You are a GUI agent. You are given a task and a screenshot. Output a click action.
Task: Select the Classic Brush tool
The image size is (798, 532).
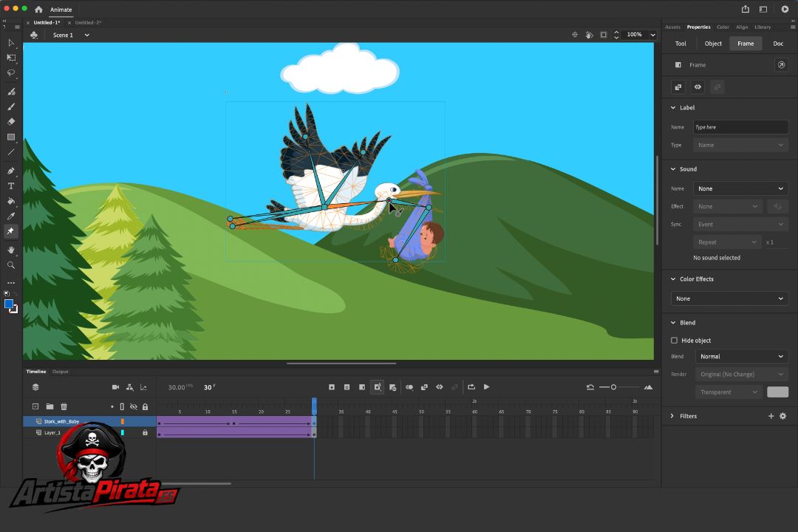pyautogui.click(x=10, y=107)
